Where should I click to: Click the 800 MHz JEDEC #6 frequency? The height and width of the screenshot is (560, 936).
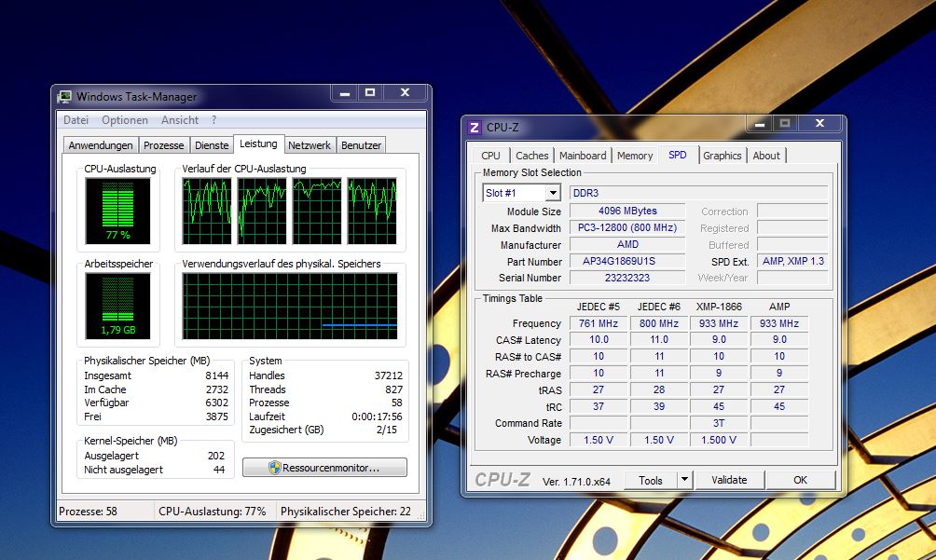[x=659, y=323]
